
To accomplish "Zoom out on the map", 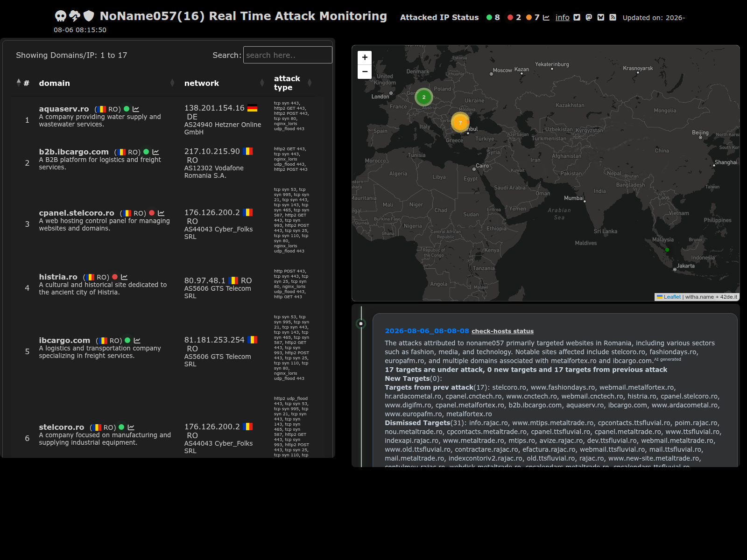I will 365,72.
